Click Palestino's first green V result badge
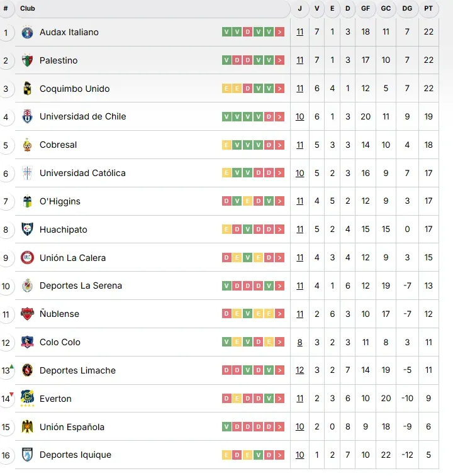The image size is (453, 476). click(226, 60)
